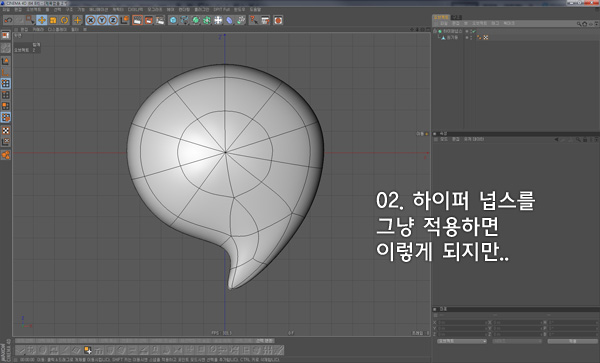Viewport: 600px width, 363px height.
Task: Click the Y position input field
Action: point(462,329)
